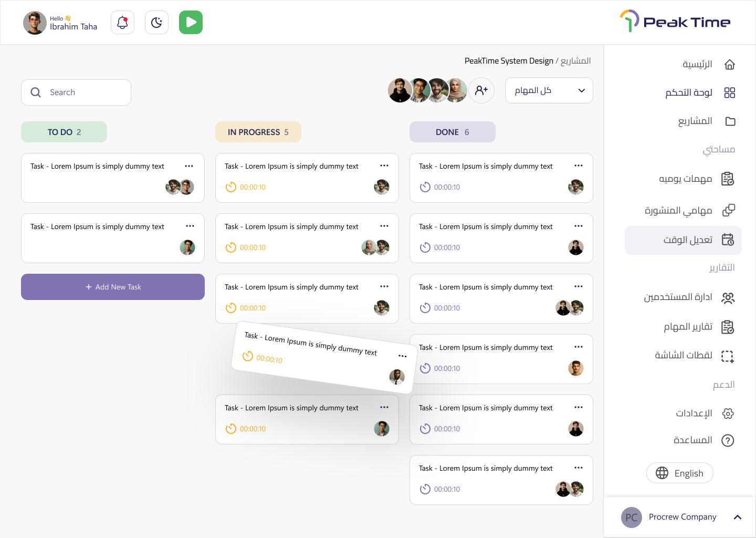756x538 pixels.
Task: Open الإعدادات settings gear icon
Action: click(728, 413)
